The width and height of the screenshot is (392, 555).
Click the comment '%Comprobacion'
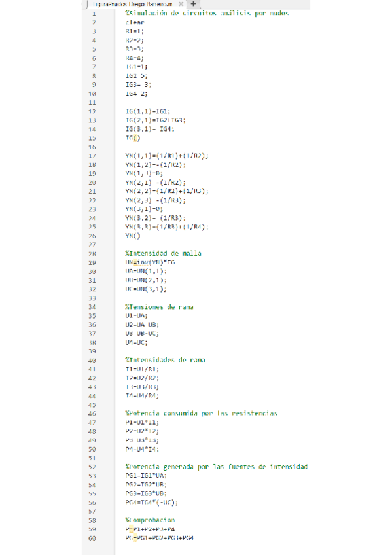150,520
